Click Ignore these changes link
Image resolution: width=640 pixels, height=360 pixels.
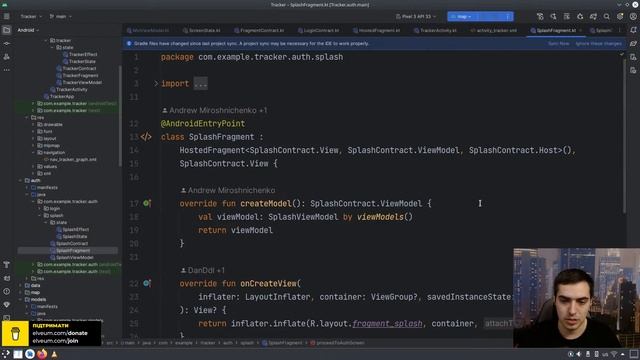tap(598, 43)
